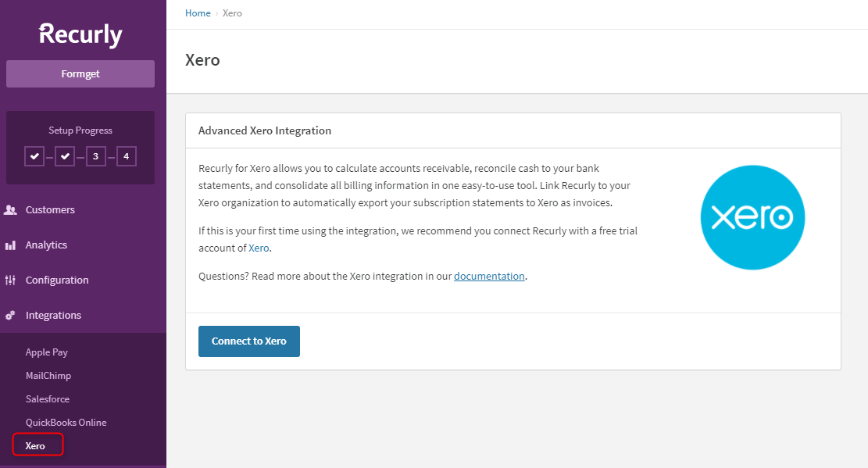The image size is (868, 468).
Task: Select Xero in the integrations list
Action: 35,446
